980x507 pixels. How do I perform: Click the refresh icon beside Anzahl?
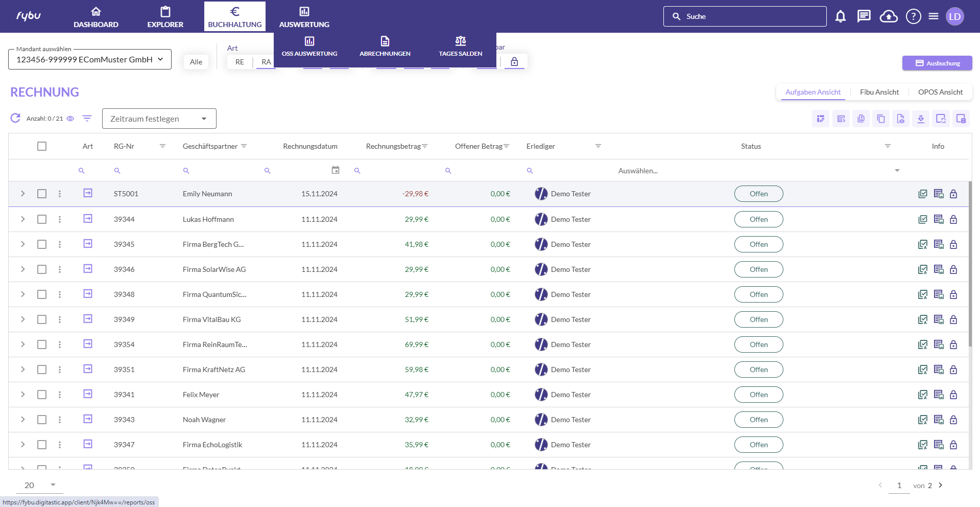(16, 118)
